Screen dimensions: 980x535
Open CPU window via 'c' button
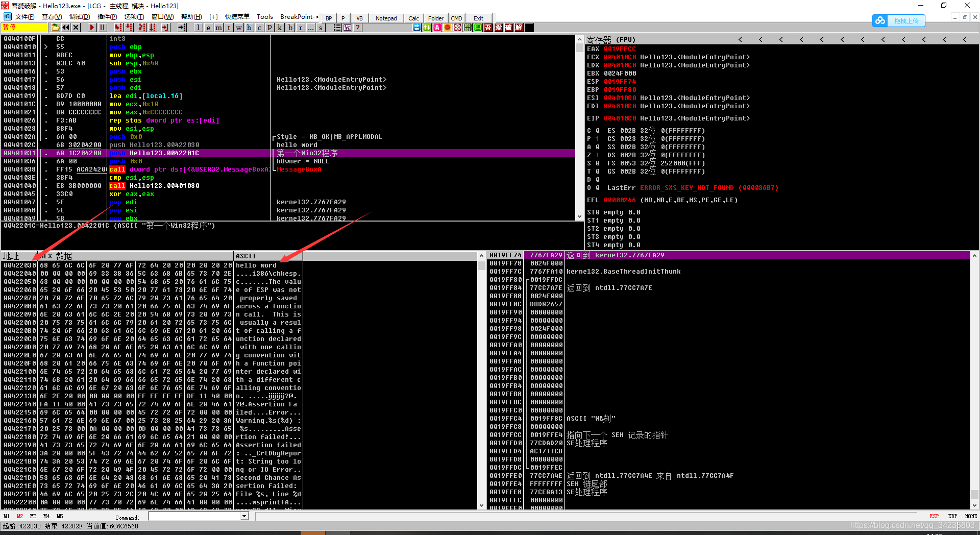[x=260, y=28]
